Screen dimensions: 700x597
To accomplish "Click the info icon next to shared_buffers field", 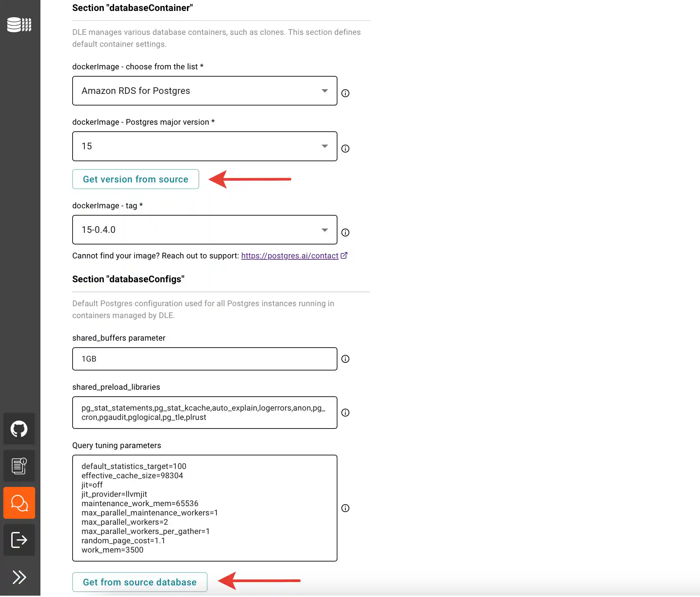I will 346,359.
